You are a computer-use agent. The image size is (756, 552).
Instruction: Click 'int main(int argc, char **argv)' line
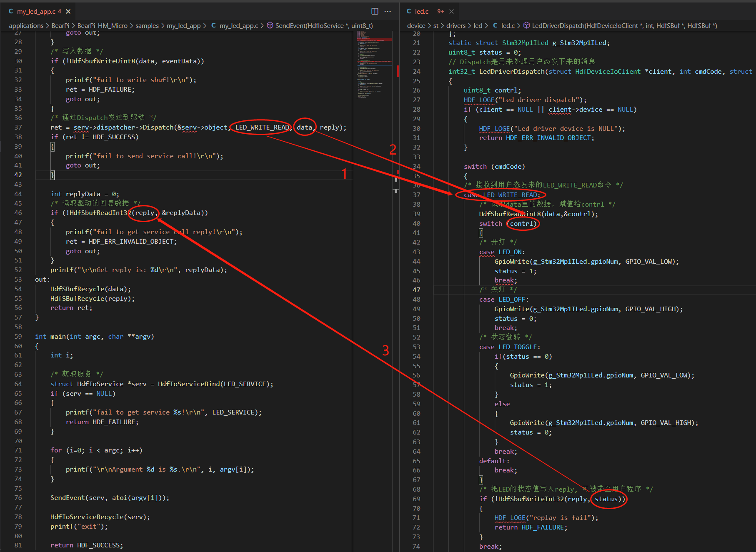(x=95, y=337)
